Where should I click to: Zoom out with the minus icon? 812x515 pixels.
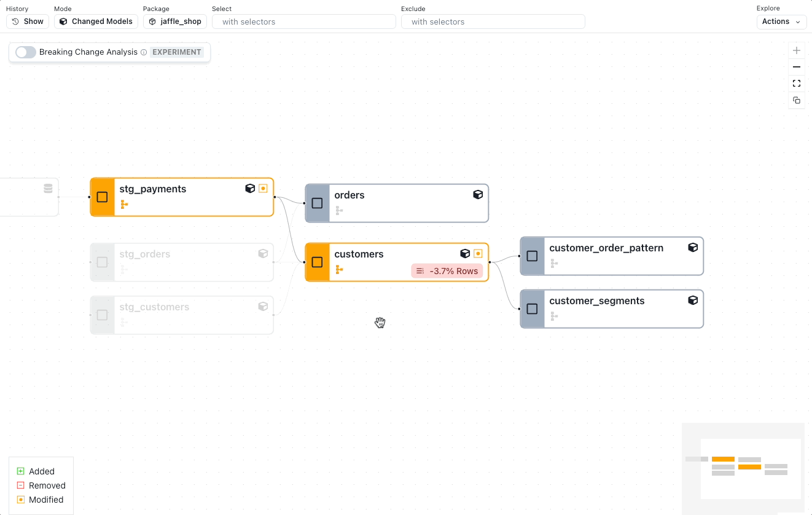pos(796,67)
